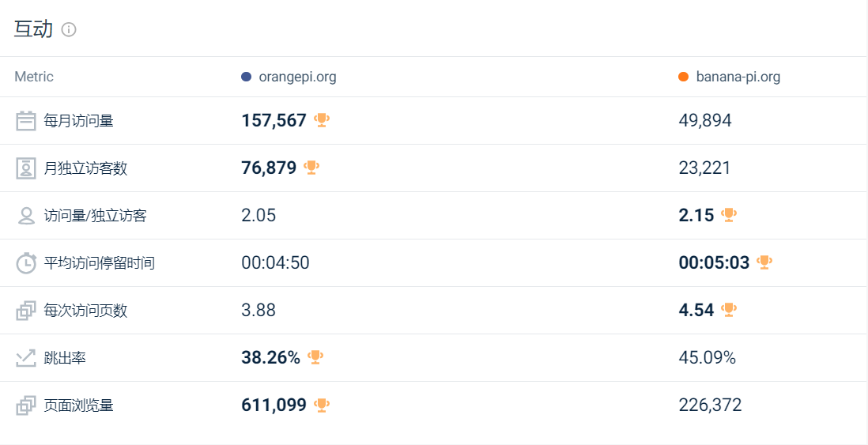Click the Metric column header
Screen dimensions: 868x445
tap(34, 77)
